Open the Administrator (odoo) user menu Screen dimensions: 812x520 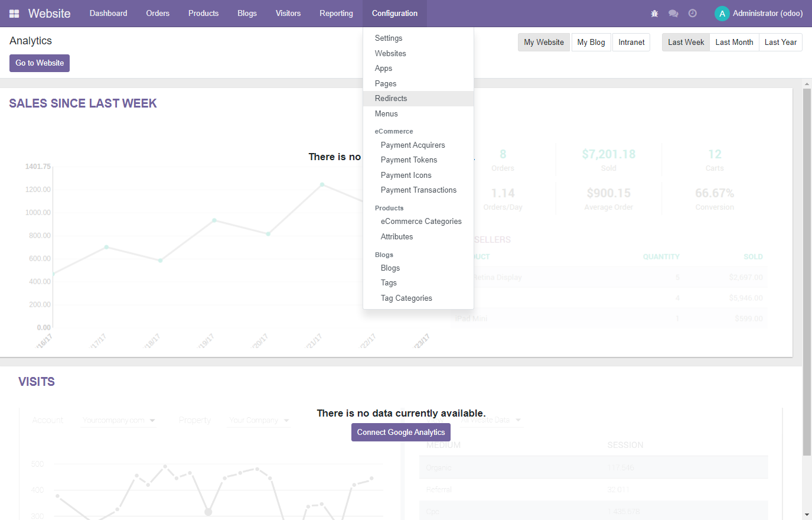click(x=767, y=14)
